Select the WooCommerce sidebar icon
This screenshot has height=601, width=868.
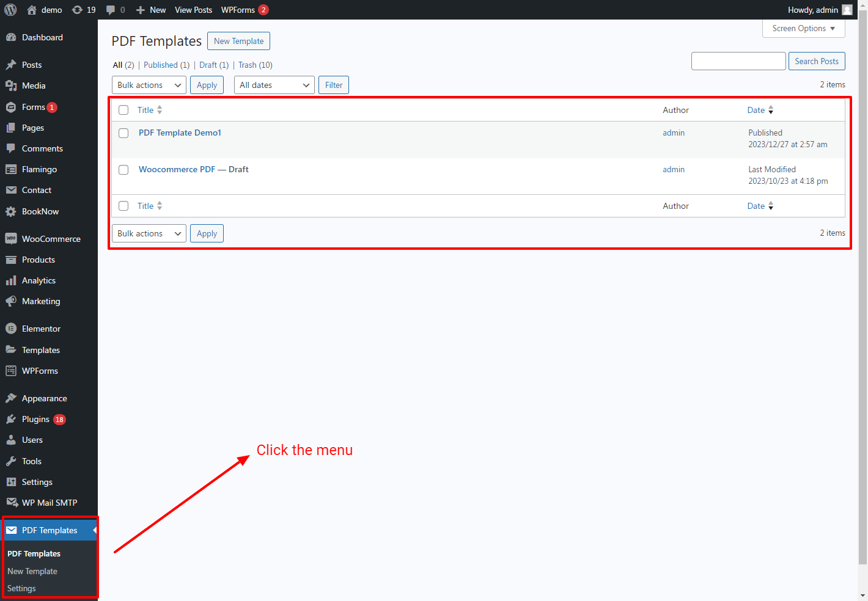pos(12,238)
